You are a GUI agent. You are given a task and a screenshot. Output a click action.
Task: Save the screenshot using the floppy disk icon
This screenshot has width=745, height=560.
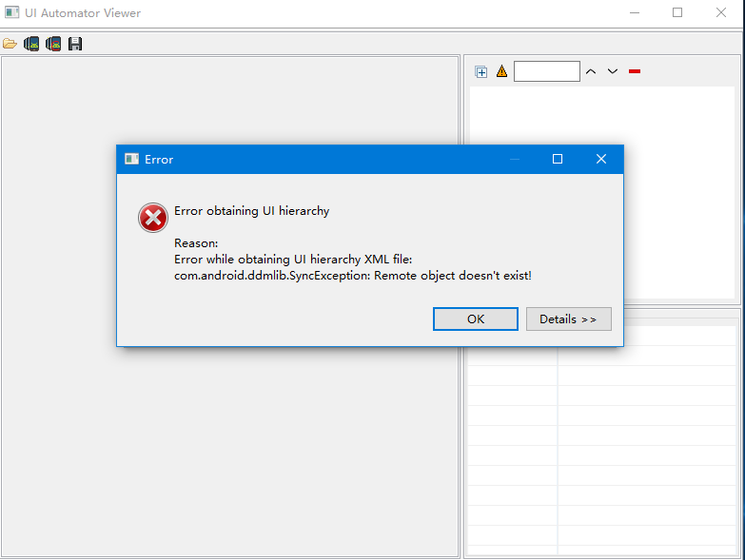pyautogui.click(x=75, y=44)
